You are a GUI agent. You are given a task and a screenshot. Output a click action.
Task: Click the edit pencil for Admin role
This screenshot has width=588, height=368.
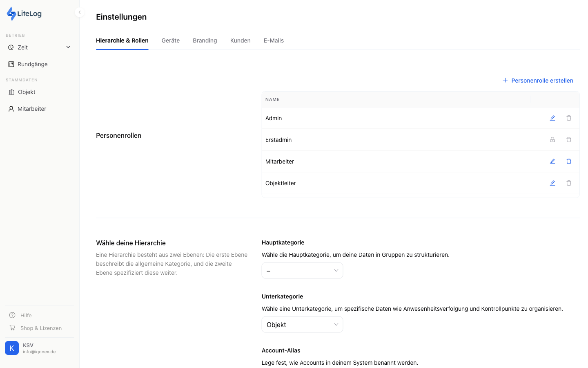pos(552,118)
